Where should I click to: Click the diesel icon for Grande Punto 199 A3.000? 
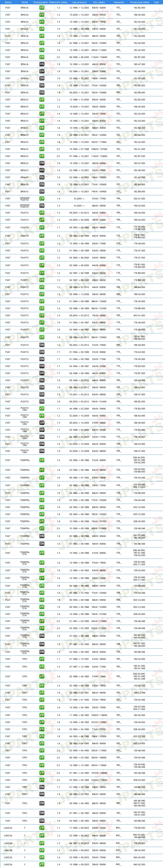[42, 206]
